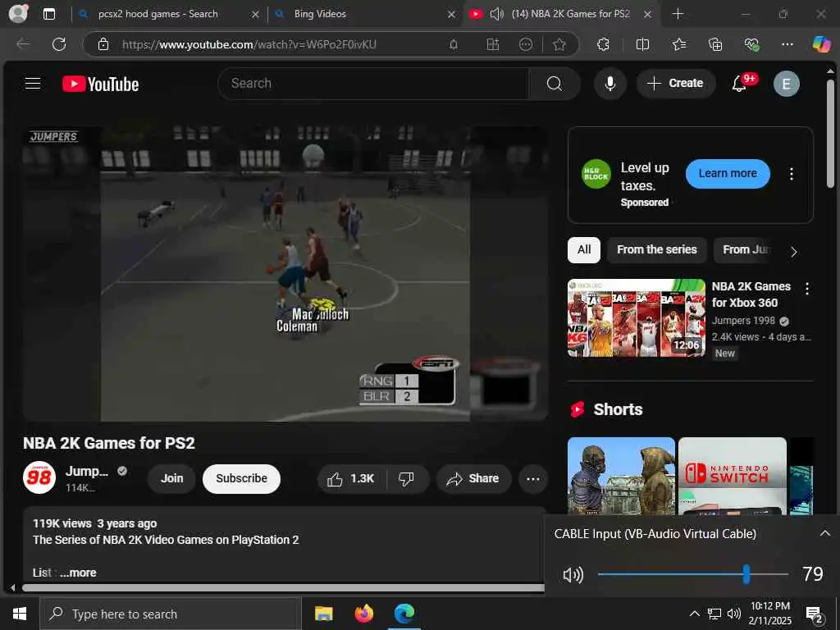Toggle Edge split screen
This screenshot has width=840, height=630.
(642, 44)
